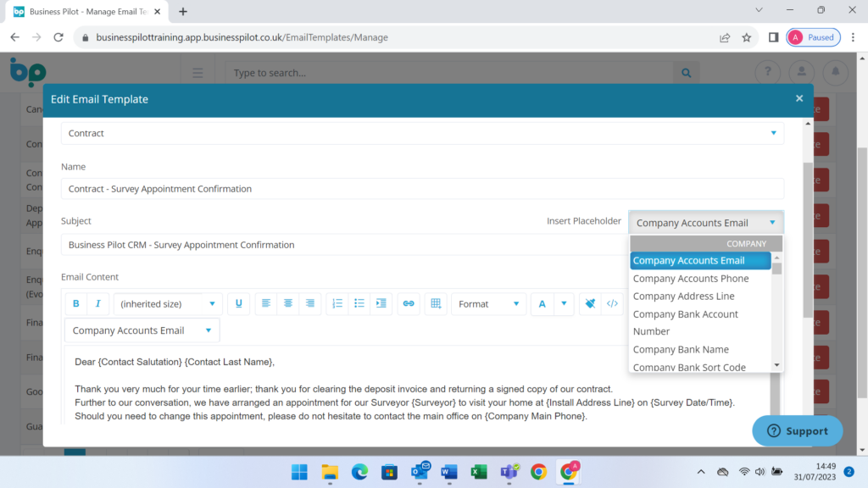The height and width of the screenshot is (488, 868).
Task: Align text right in editor
Action: click(x=310, y=304)
